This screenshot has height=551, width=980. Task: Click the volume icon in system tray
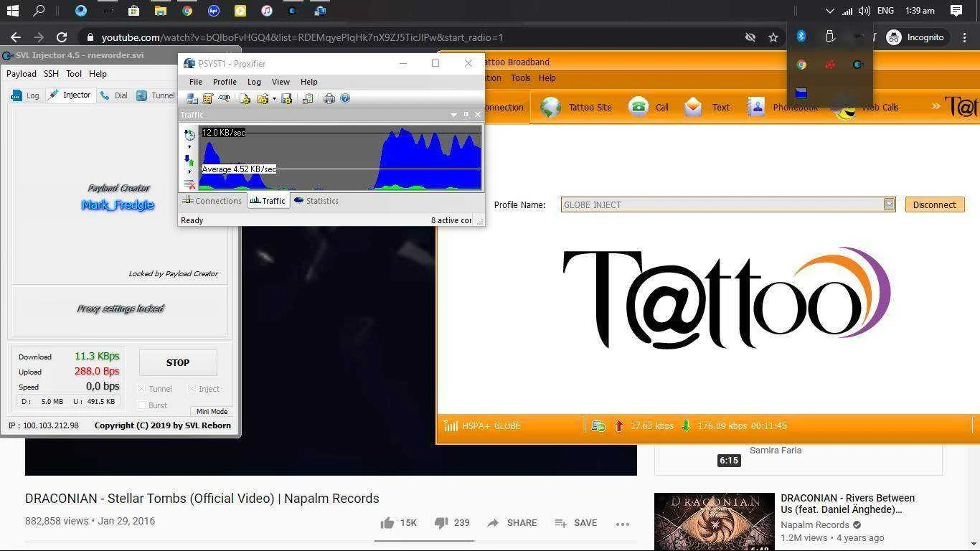point(864,11)
